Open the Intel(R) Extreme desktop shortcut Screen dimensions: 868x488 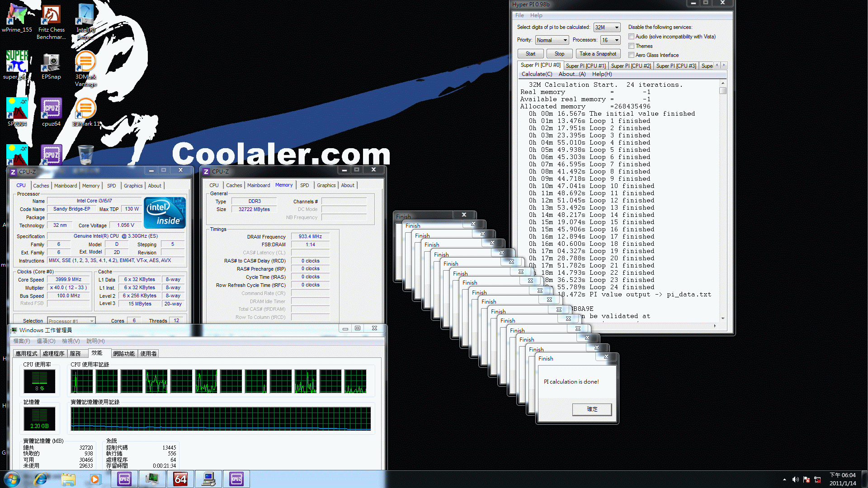[x=85, y=22]
